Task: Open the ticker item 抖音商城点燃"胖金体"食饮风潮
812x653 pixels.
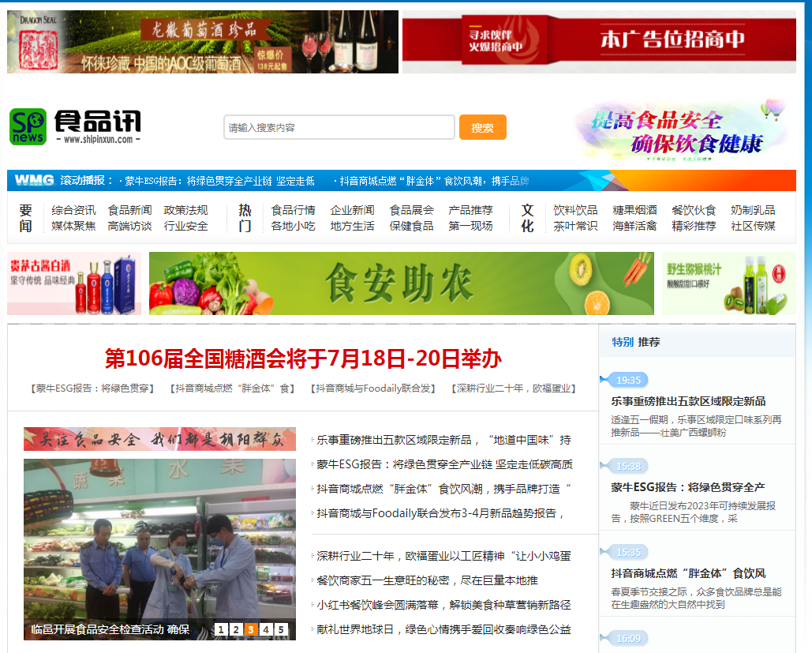Action: pos(434,181)
